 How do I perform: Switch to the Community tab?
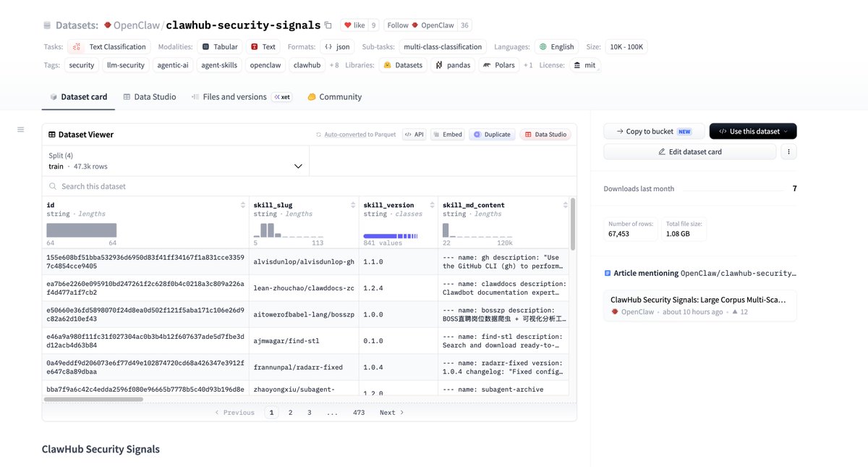(334, 96)
